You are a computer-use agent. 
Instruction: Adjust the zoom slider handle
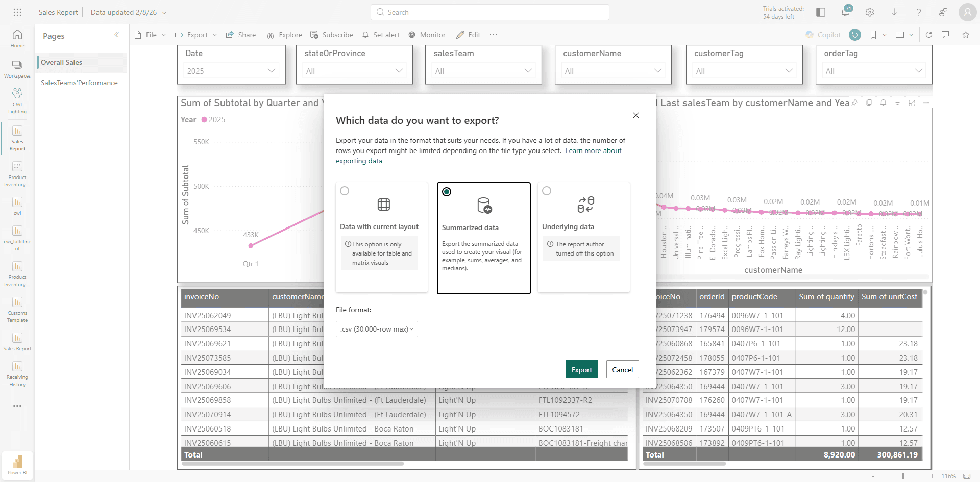903,476
